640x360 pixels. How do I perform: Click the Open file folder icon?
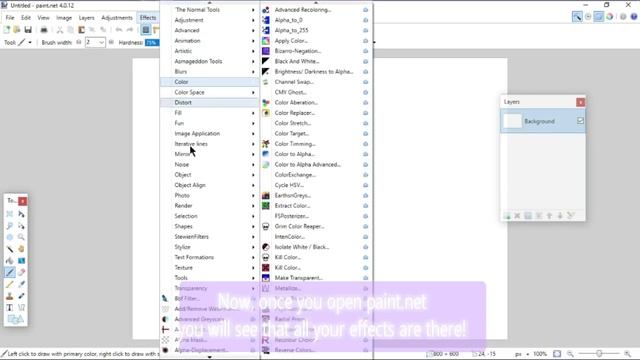click(17, 30)
